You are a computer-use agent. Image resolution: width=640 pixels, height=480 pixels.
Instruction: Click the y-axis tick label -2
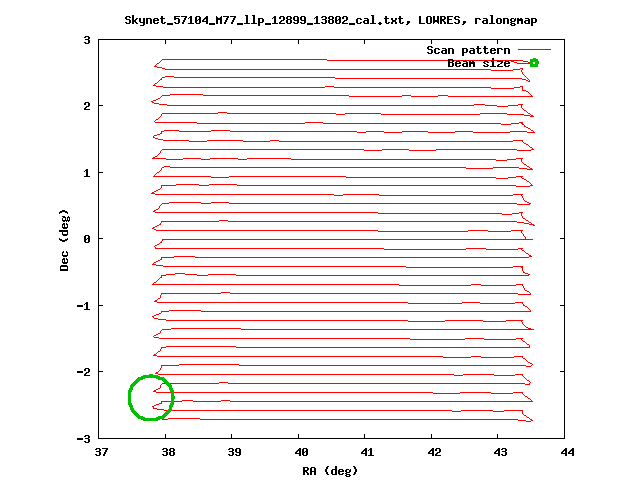pyautogui.click(x=85, y=372)
